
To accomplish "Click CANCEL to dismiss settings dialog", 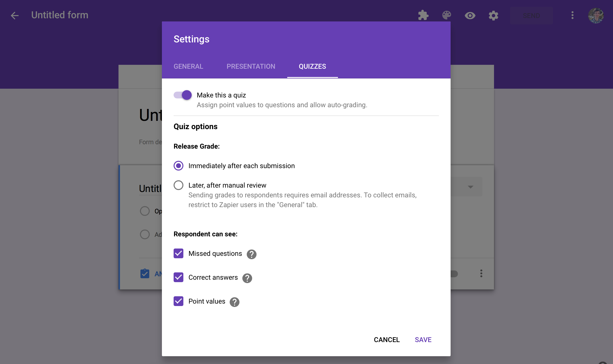I will 387,340.
